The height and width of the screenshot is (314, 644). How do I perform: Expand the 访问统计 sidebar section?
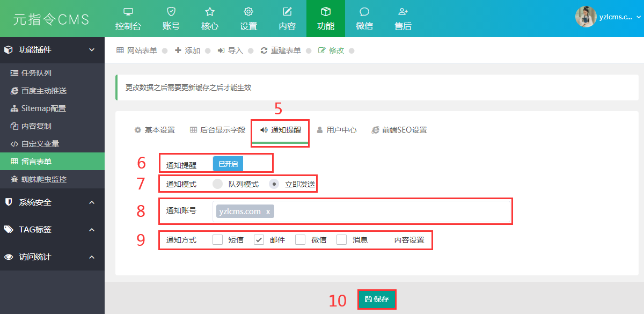pyautogui.click(x=92, y=257)
